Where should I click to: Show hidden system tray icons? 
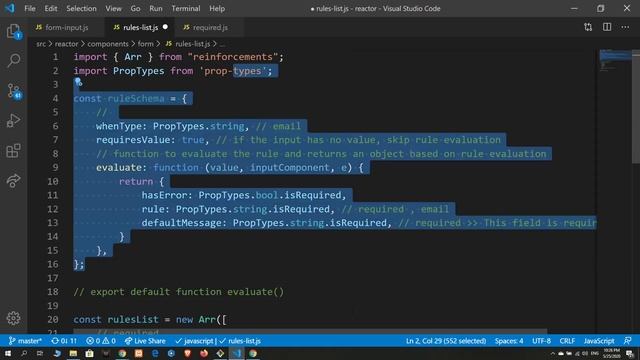click(553, 353)
